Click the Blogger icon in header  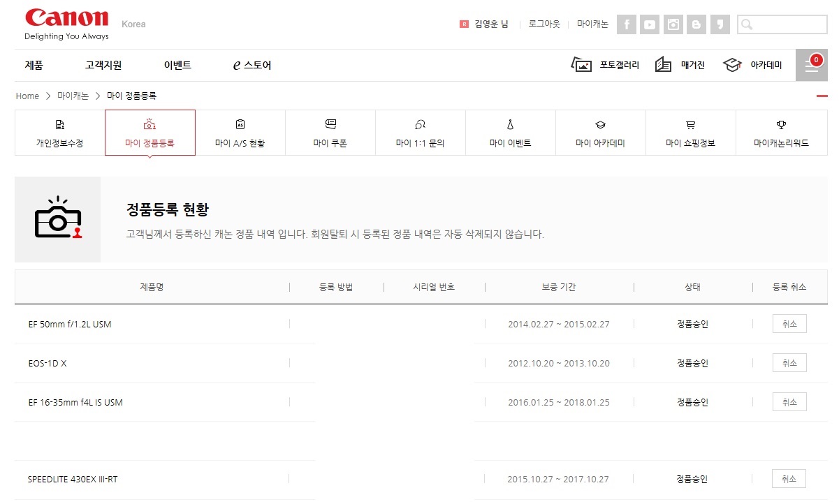pos(696,24)
